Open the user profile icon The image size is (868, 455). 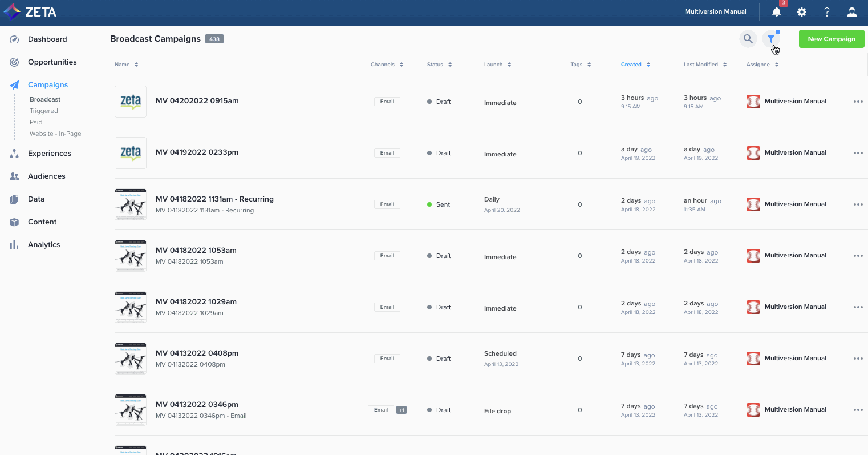click(x=852, y=12)
